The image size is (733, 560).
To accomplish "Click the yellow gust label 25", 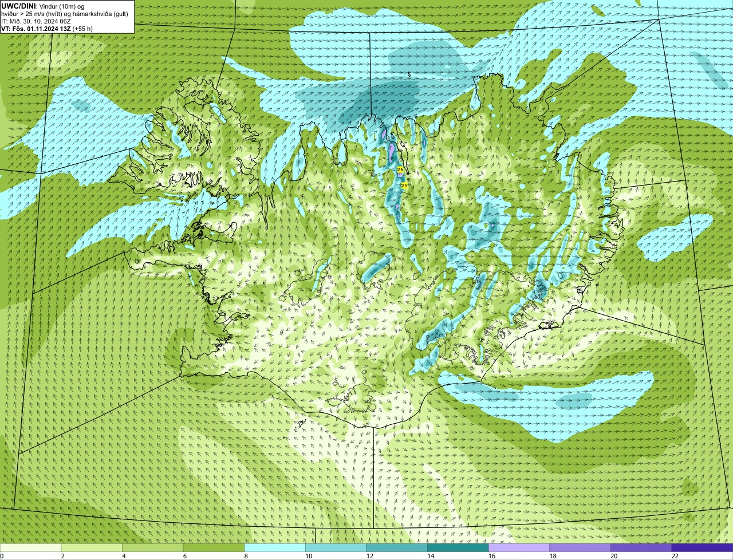I will pos(404,186).
